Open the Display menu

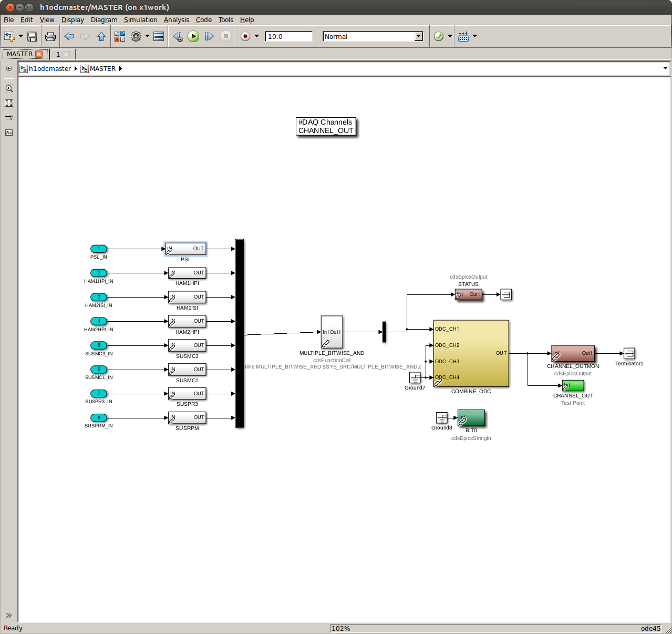(73, 20)
